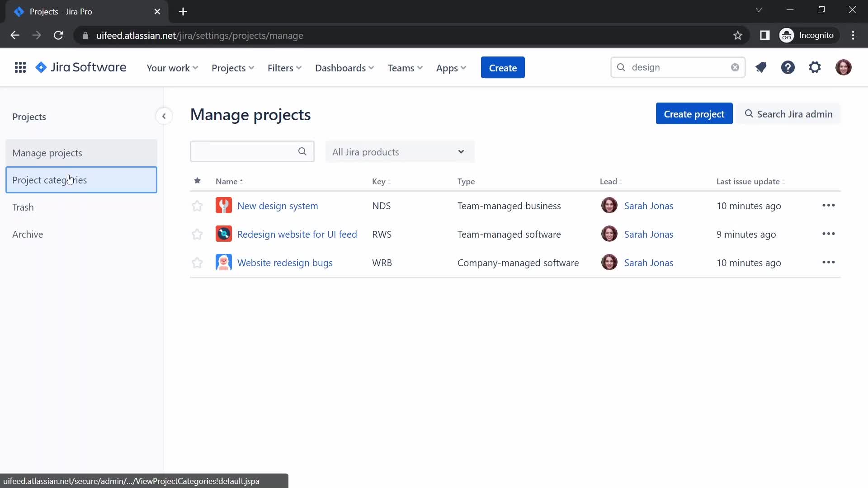Open the Chrome three-dot menu

click(853, 35)
